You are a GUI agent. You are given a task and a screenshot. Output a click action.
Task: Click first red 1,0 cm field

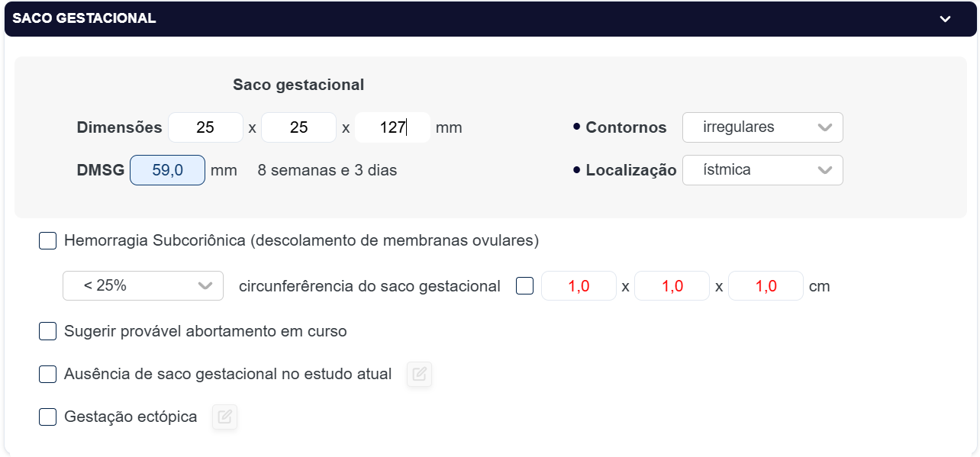[579, 286]
